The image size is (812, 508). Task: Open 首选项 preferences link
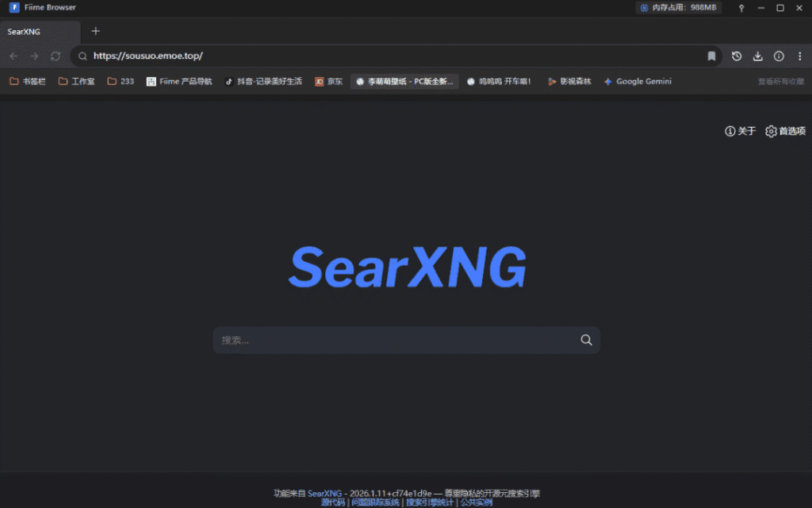(x=785, y=131)
